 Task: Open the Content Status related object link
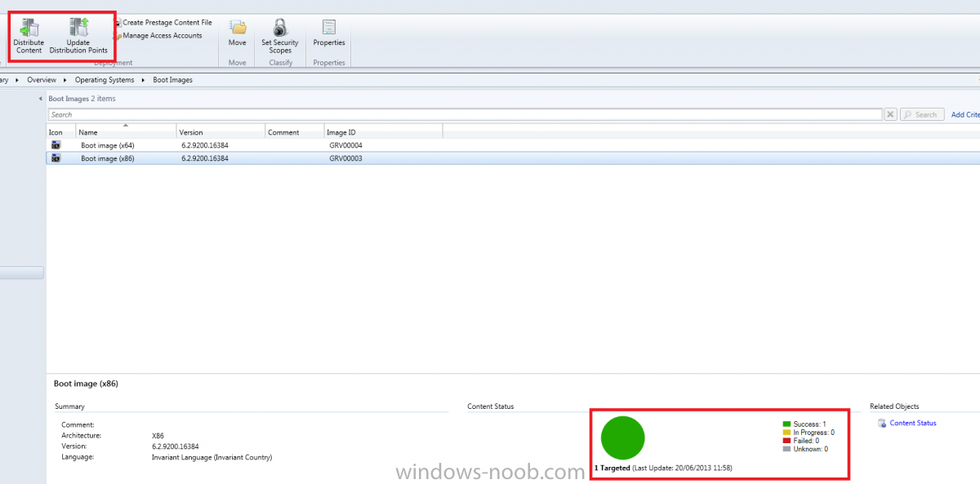coord(913,423)
